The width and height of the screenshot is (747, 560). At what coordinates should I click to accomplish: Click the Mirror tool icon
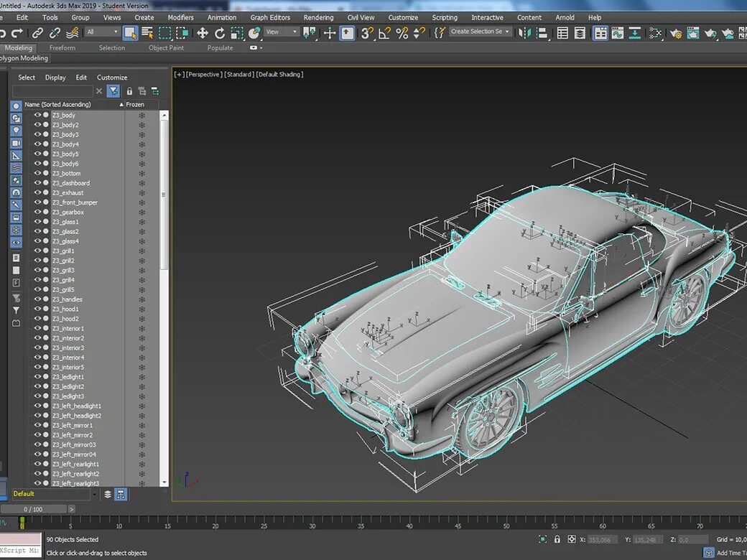tap(524, 32)
